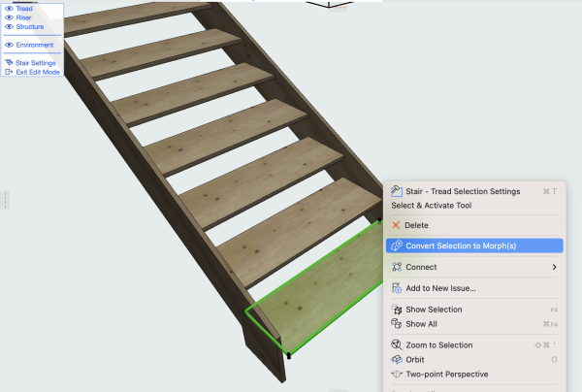Select Show Selection menu entry

click(x=434, y=310)
